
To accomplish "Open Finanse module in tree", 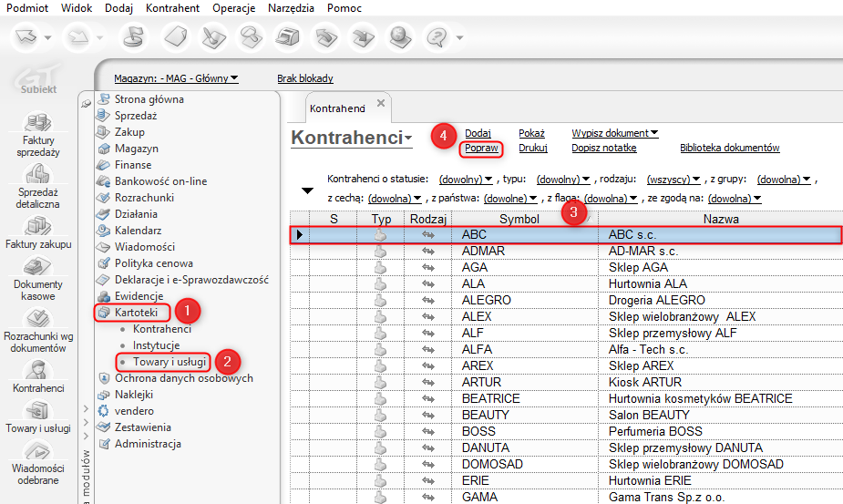I will [x=133, y=165].
